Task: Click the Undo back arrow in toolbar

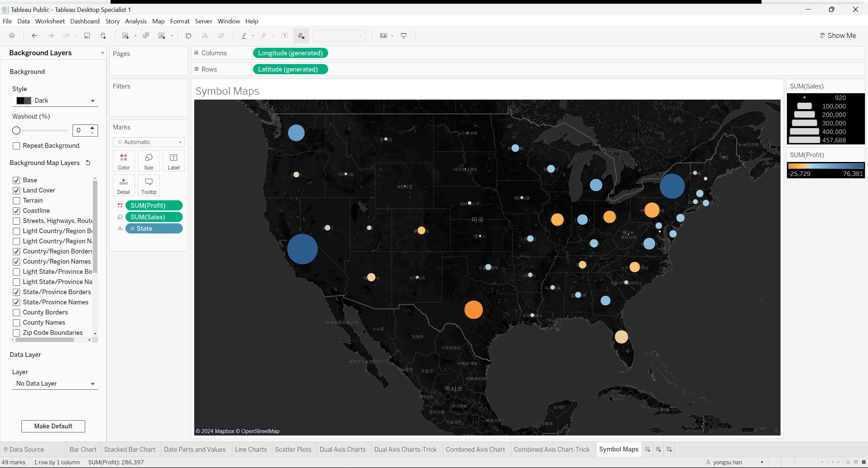Action: pos(34,36)
